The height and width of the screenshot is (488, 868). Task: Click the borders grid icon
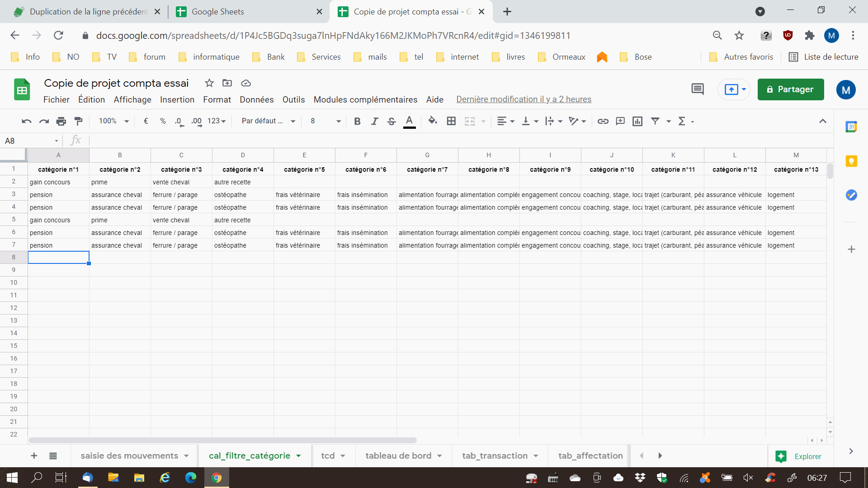pos(451,121)
